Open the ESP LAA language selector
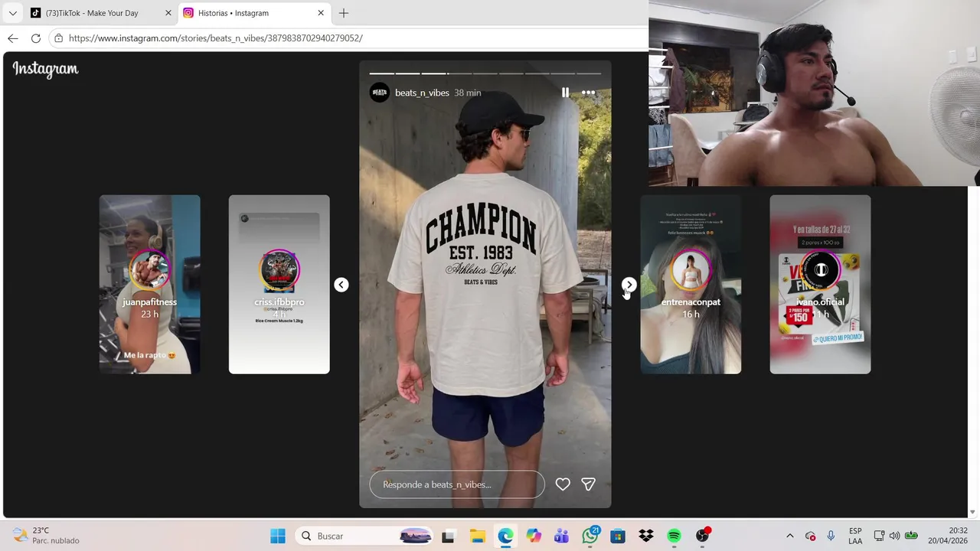 click(855, 536)
